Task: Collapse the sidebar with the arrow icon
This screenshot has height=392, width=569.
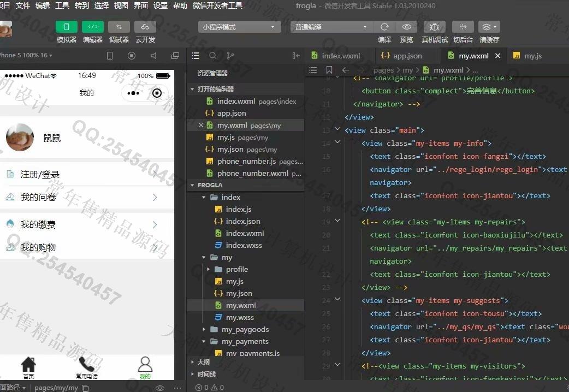Action: pos(296,56)
